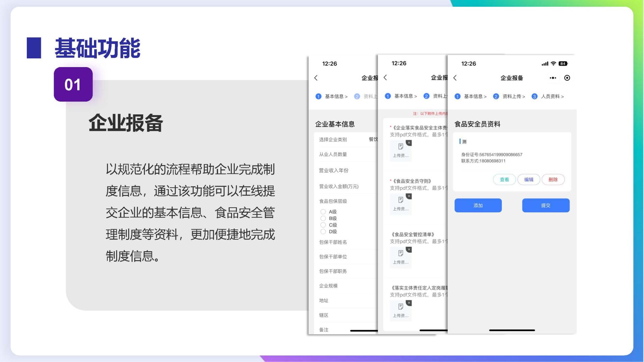The image size is (644, 362).
Task: Remove the 食品安全员守则 uploaded file
Action: pyautogui.click(x=409, y=196)
